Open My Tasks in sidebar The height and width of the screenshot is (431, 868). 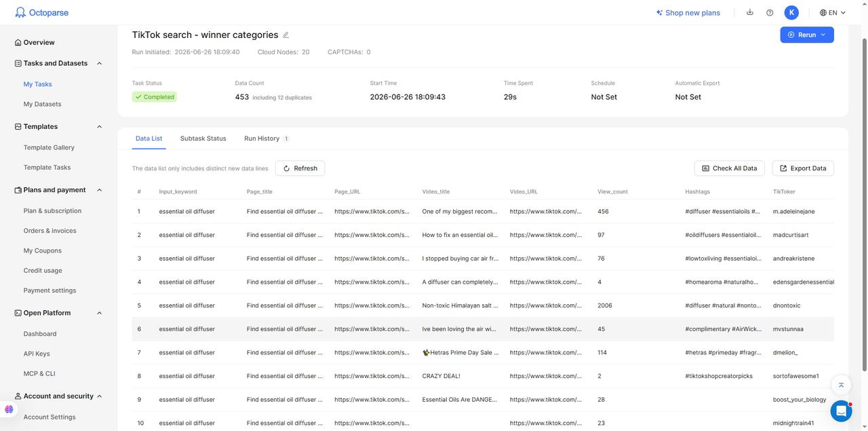pos(37,84)
